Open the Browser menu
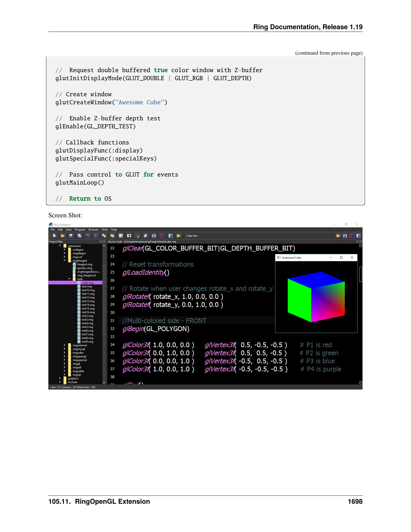The width and height of the screenshot is (411, 532). coord(93,230)
